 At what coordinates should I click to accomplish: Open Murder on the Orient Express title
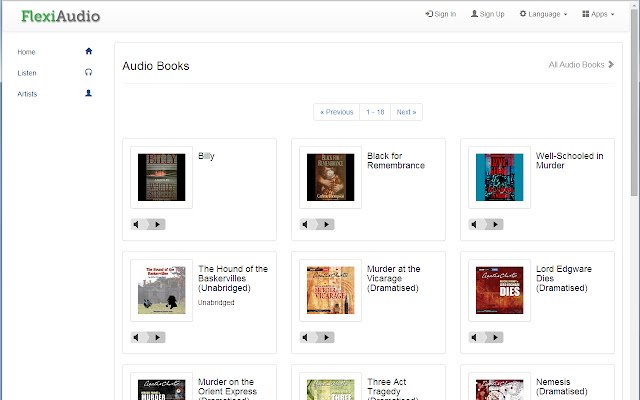(x=227, y=389)
